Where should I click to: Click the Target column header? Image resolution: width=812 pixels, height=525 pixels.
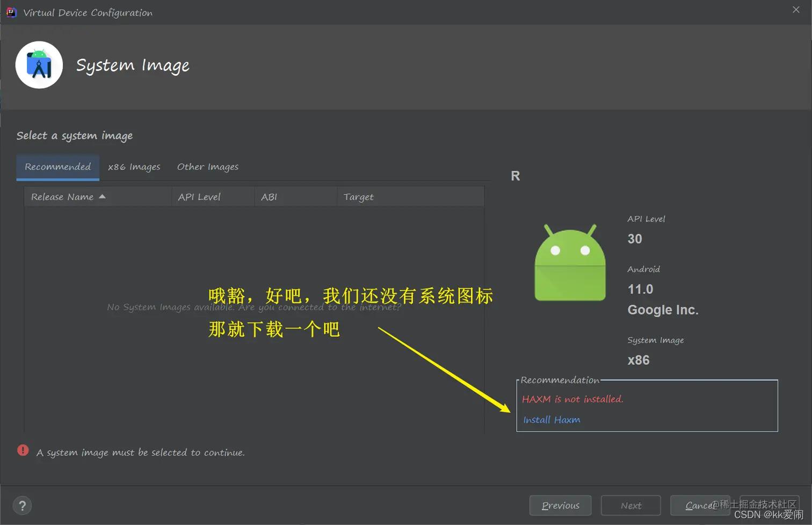point(411,197)
